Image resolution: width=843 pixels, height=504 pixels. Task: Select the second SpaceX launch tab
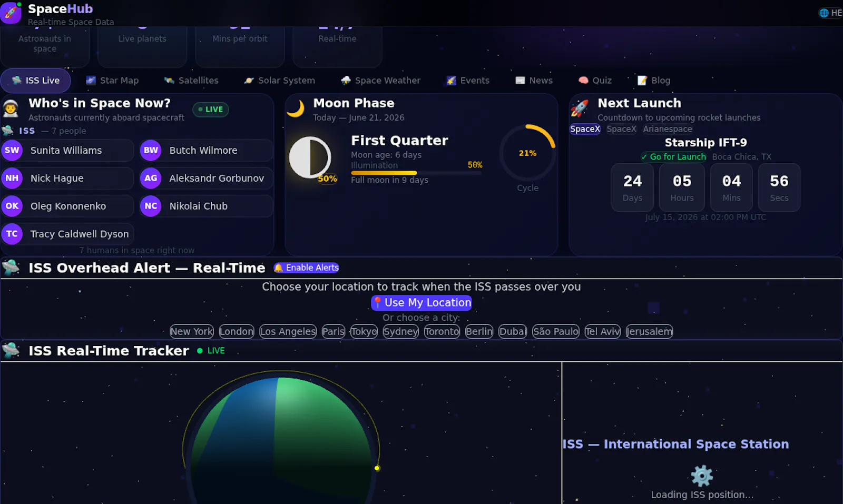tap(621, 129)
